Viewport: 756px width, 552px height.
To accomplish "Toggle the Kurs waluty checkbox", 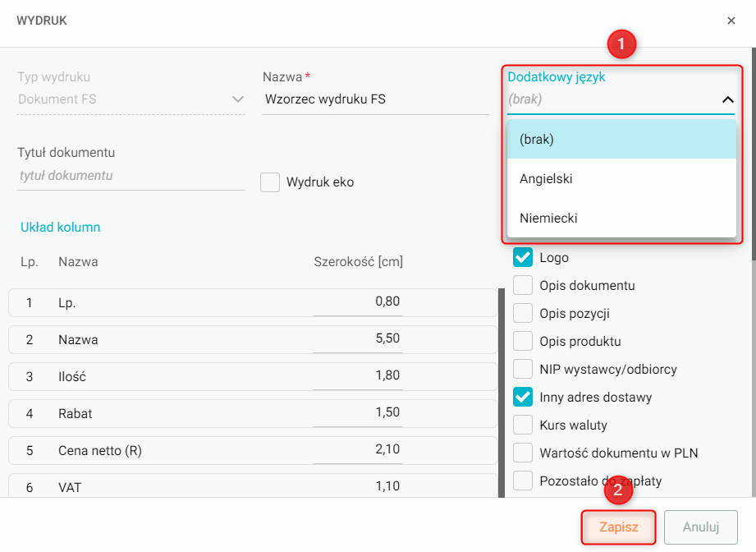I will [x=523, y=425].
